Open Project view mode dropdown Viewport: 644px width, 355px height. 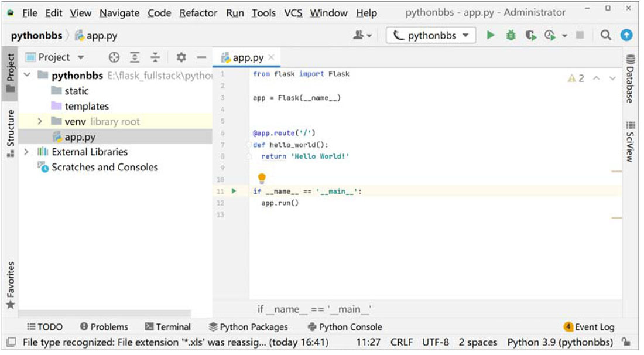[81, 57]
